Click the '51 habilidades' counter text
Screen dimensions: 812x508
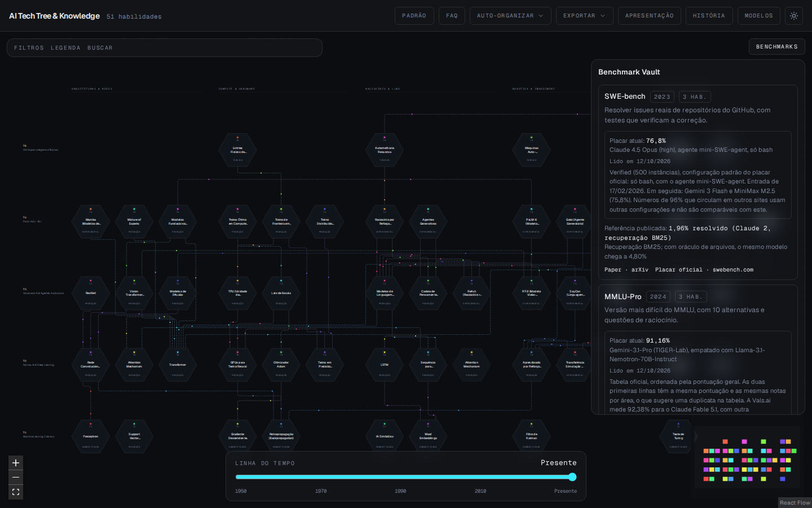[134, 17]
